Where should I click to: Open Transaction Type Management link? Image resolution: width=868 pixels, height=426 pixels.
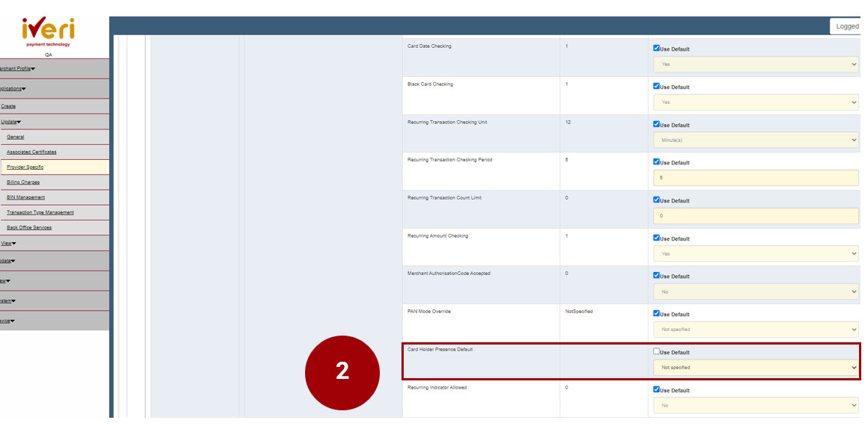tap(40, 212)
